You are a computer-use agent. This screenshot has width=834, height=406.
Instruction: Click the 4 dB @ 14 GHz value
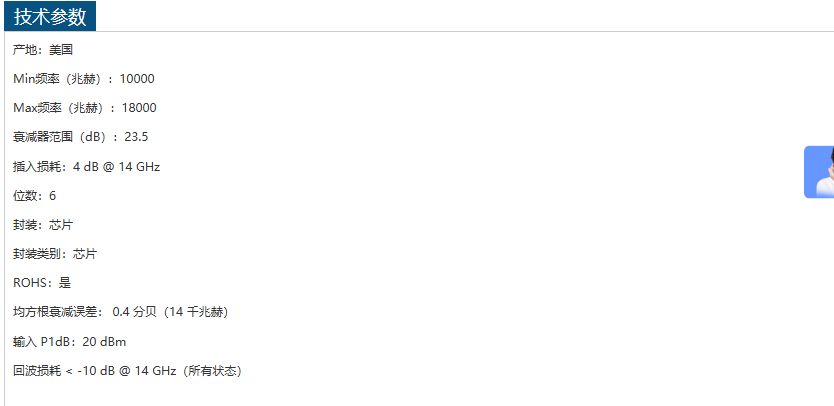116,166
